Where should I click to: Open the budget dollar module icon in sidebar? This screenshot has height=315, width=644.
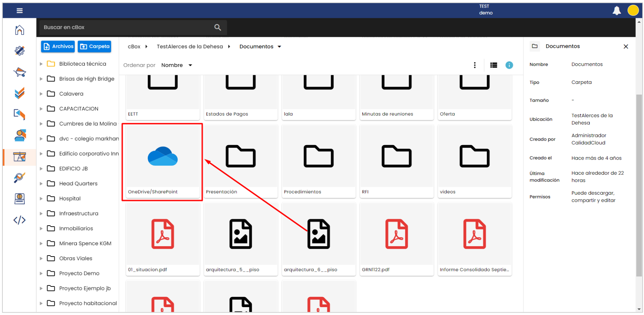pyautogui.click(x=20, y=199)
